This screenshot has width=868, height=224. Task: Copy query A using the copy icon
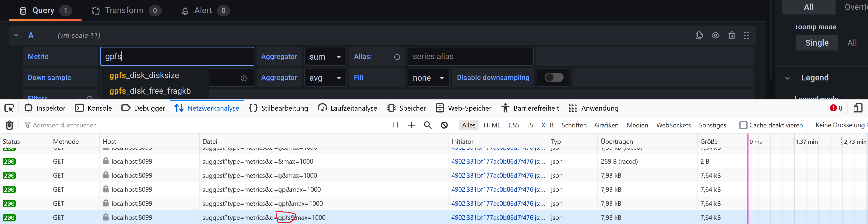[x=699, y=35]
